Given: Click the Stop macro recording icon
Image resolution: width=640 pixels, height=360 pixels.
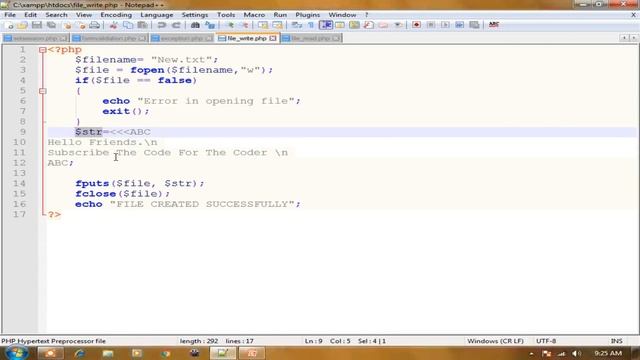Looking at the screenshot, I should click(430, 25).
